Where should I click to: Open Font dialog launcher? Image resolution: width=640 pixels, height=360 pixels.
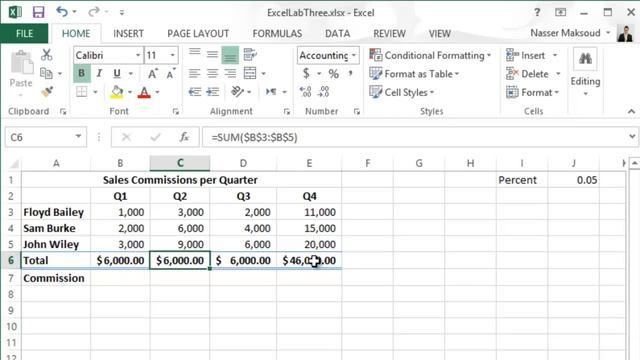[176, 111]
